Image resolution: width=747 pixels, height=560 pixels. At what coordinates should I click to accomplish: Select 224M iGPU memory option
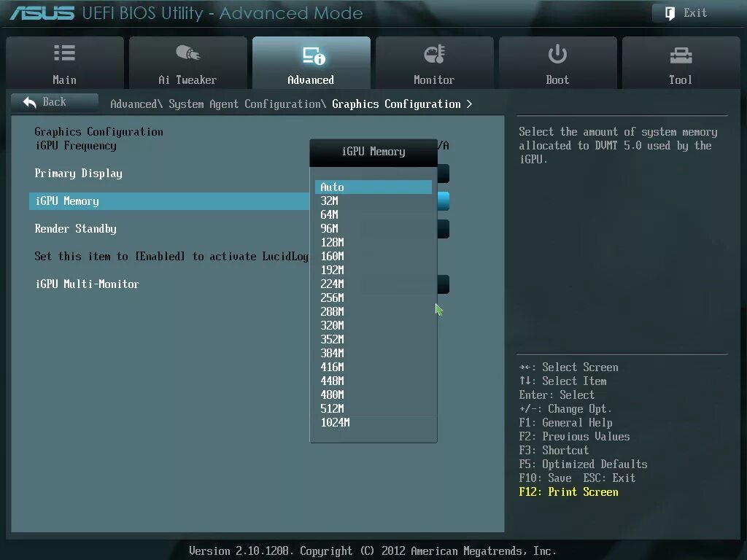[x=373, y=284]
